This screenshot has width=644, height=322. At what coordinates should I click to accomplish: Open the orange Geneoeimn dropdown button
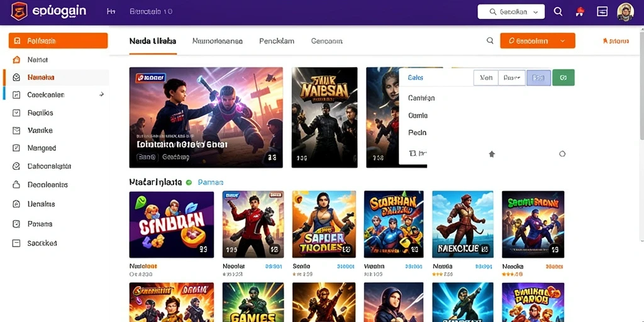(537, 41)
